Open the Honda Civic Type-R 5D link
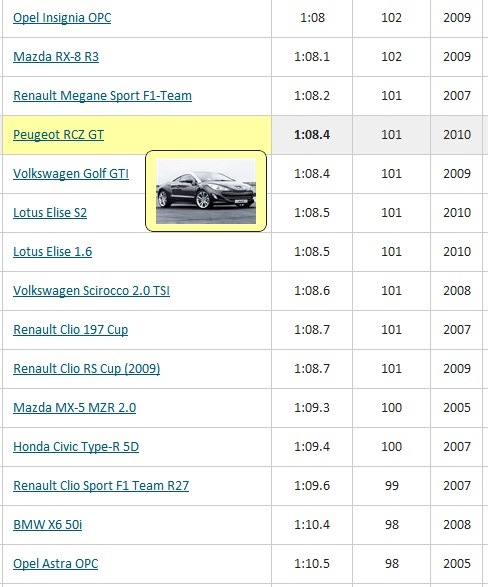The width and height of the screenshot is (488, 587). [x=76, y=447]
